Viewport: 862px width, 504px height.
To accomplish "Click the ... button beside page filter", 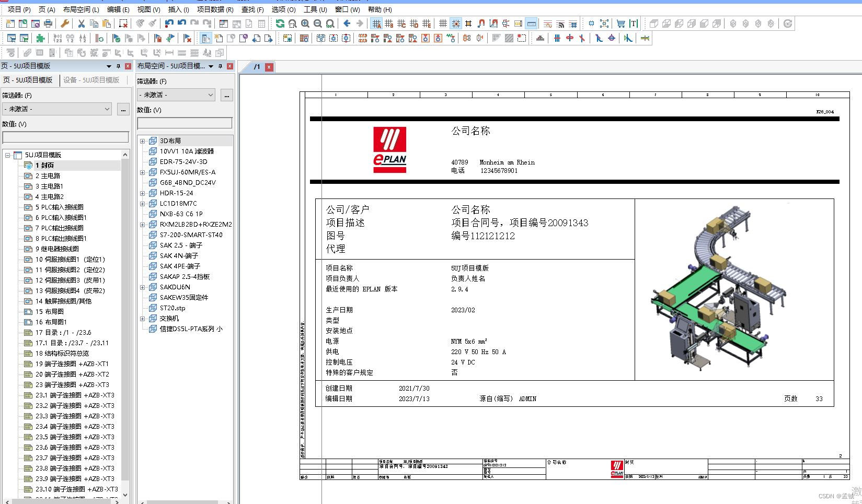I will [x=123, y=109].
